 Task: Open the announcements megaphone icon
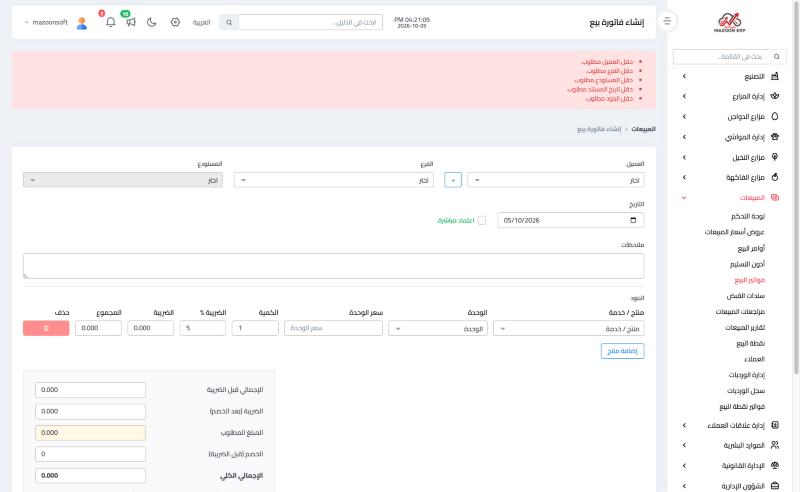click(131, 22)
